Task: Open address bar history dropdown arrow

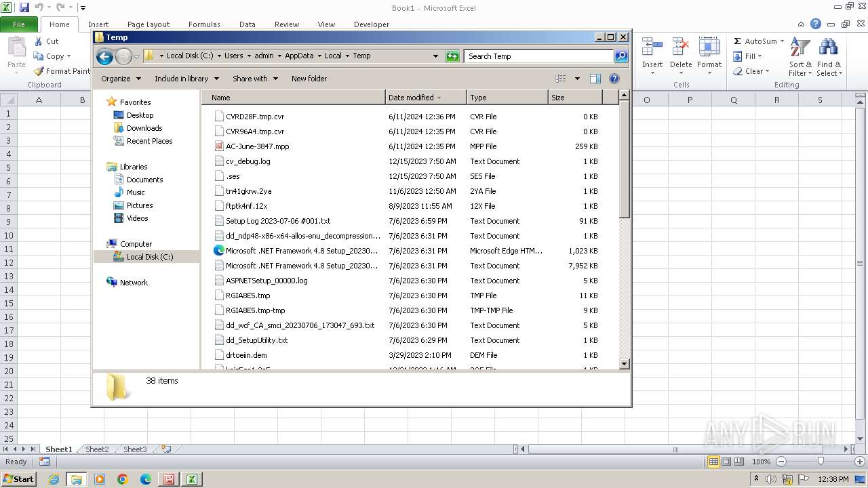Action: point(435,56)
